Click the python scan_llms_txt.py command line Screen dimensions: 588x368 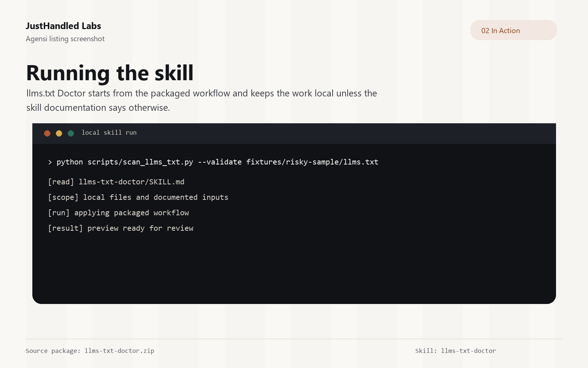(213, 162)
